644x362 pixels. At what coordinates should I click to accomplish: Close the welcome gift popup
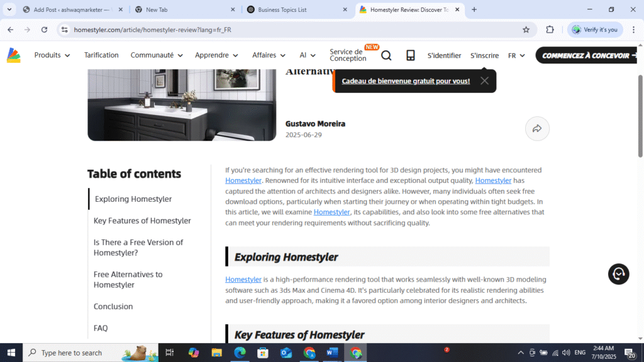click(x=484, y=80)
